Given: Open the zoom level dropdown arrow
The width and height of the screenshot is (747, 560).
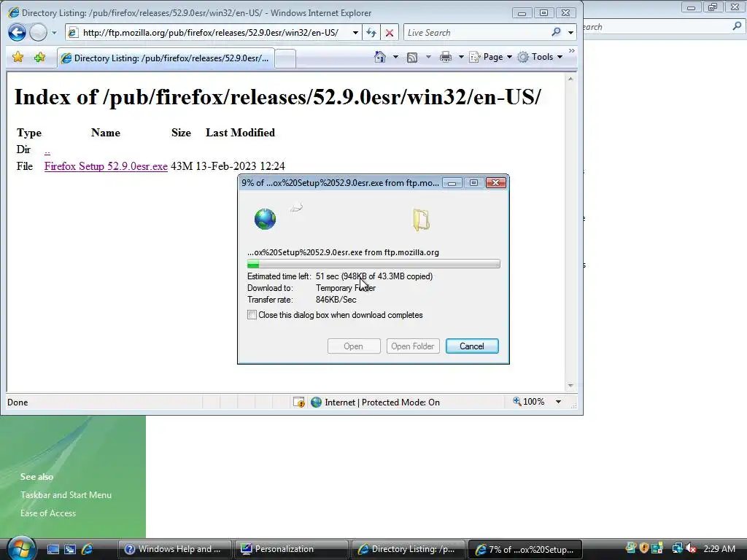Looking at the screenshot, I should point(558,402).
